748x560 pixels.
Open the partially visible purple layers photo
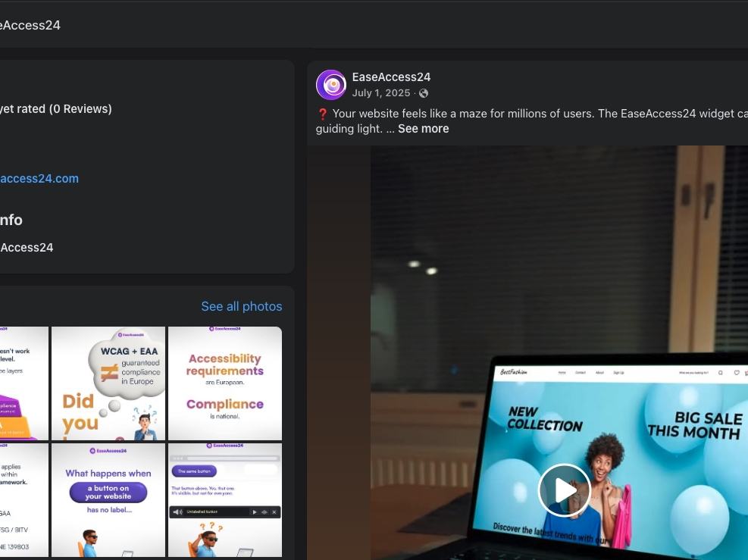pyautogui.click(x=23, y=383)
